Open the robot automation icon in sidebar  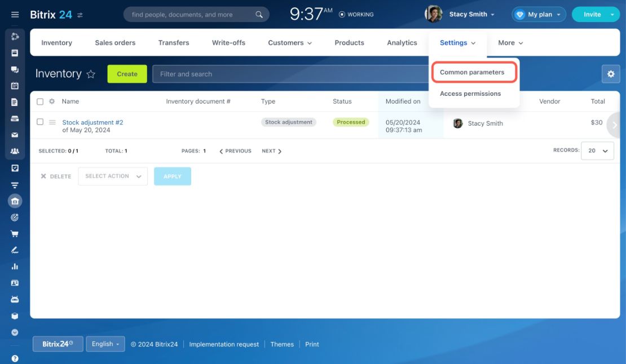click(x=15, y=299)
